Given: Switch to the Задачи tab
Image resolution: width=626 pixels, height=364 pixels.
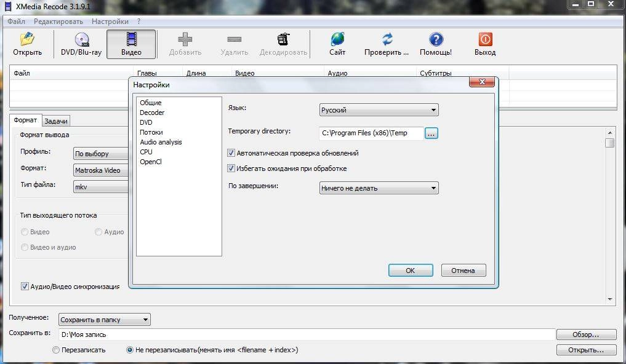Looking at the screenshot, I should click(56, 121).
